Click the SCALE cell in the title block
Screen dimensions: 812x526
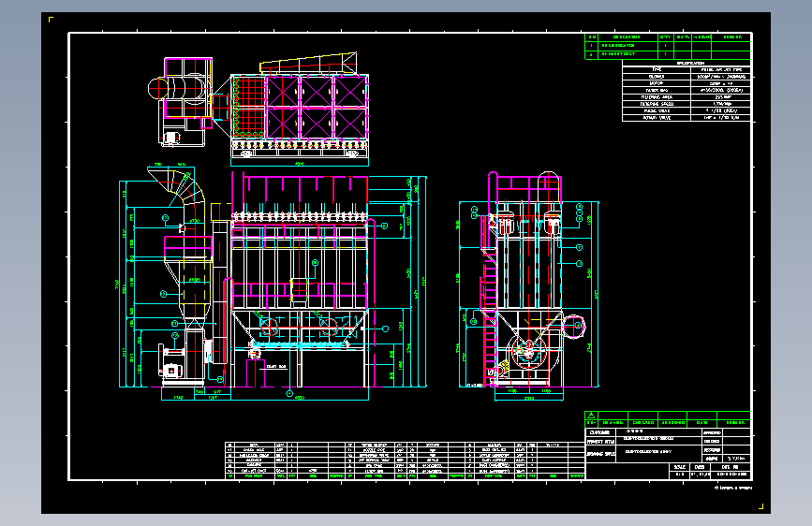tap(679, 467)
